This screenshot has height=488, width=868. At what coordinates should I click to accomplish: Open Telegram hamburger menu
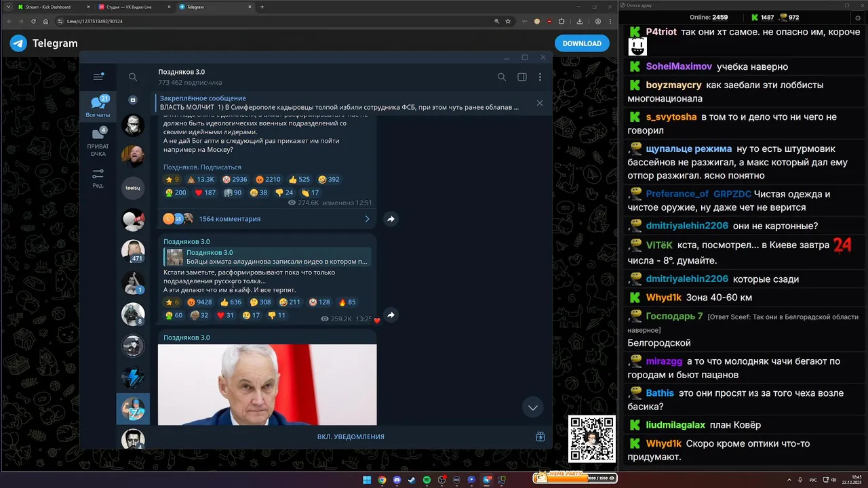coord(98,77)
